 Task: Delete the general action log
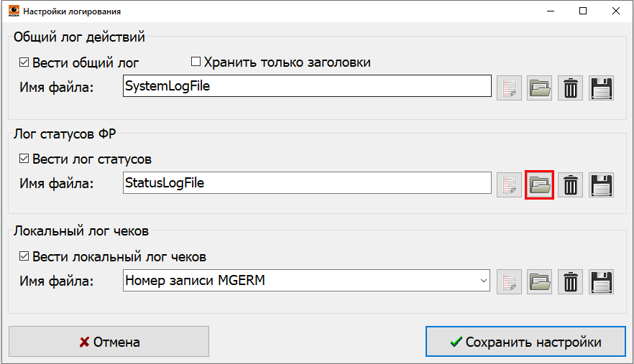click(x=571, y=88)
